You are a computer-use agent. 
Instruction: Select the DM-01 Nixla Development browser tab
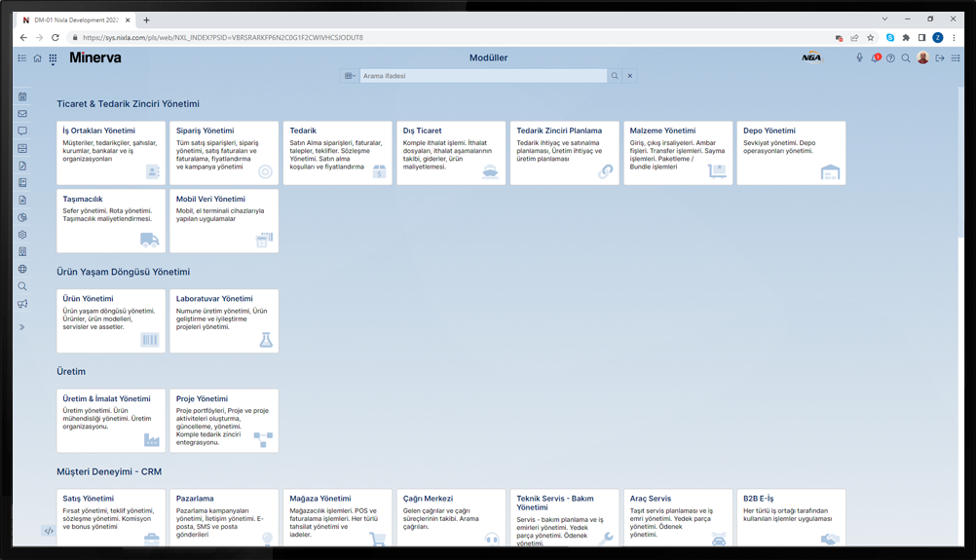click(x=76, y=19)
